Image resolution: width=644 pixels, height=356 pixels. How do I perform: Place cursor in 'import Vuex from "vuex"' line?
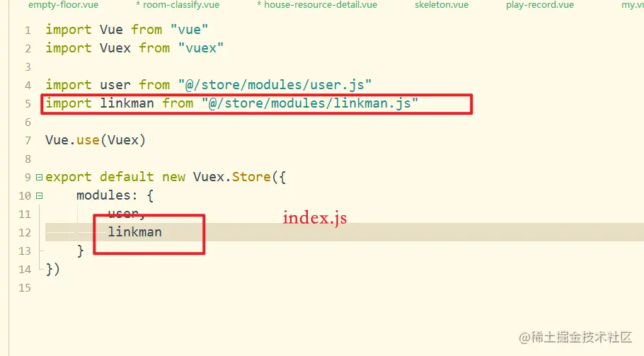pos(134,48)
